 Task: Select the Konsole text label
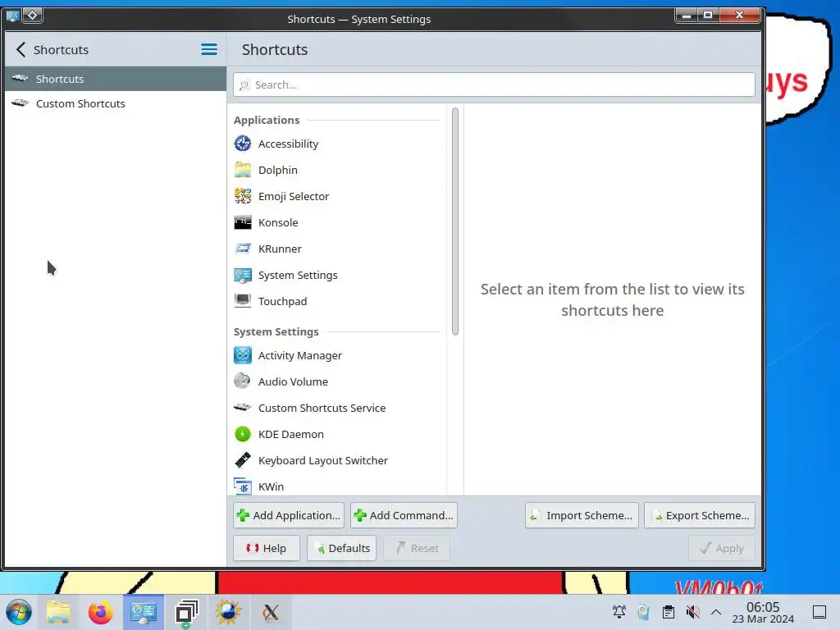[278, 222]
